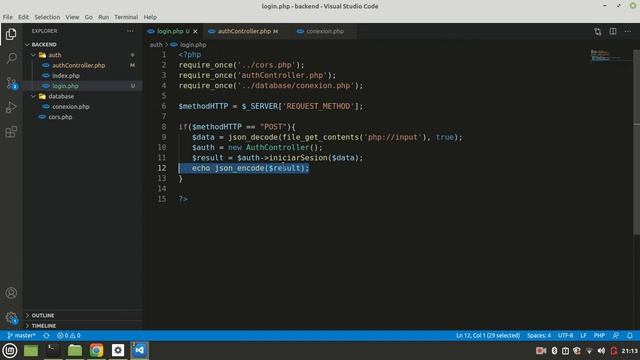Image resolution: width=640 pixels, height=360 pixels.
Task: Click the screen recorder tray icon
Action: coord(541,351)
